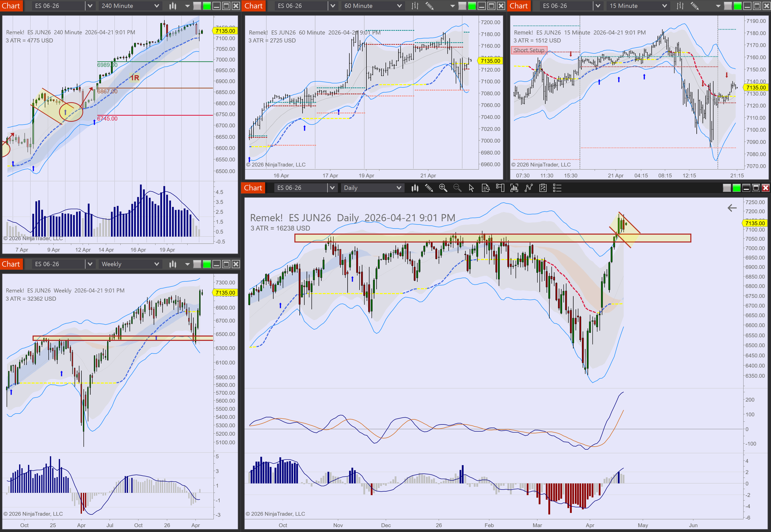
Task: Open Data Box icon on Daily chart
Action: pyautogui.click(x=486, y=188)
